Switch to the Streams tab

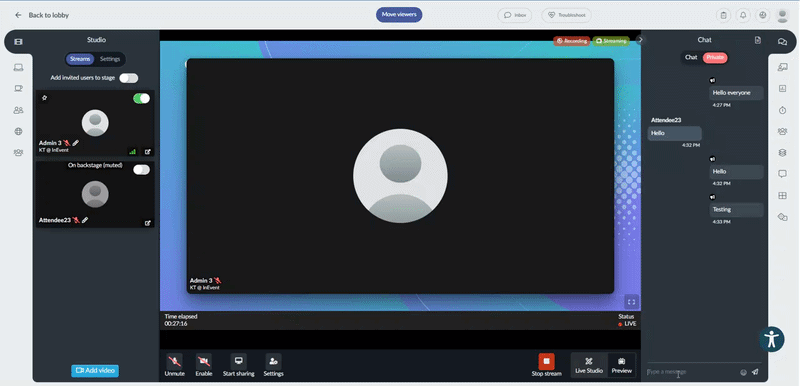[80, 59]
